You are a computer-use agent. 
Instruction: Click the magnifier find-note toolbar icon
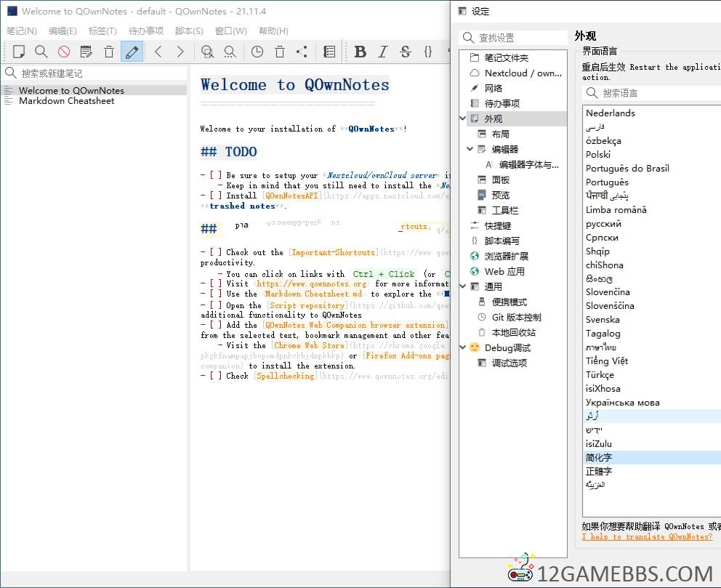41,52
